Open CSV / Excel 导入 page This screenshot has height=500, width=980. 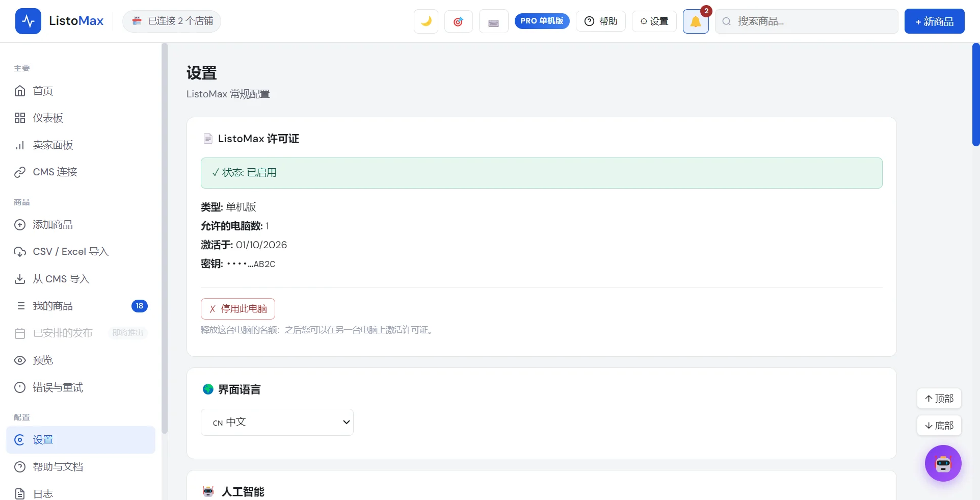(x=81, y=252)
